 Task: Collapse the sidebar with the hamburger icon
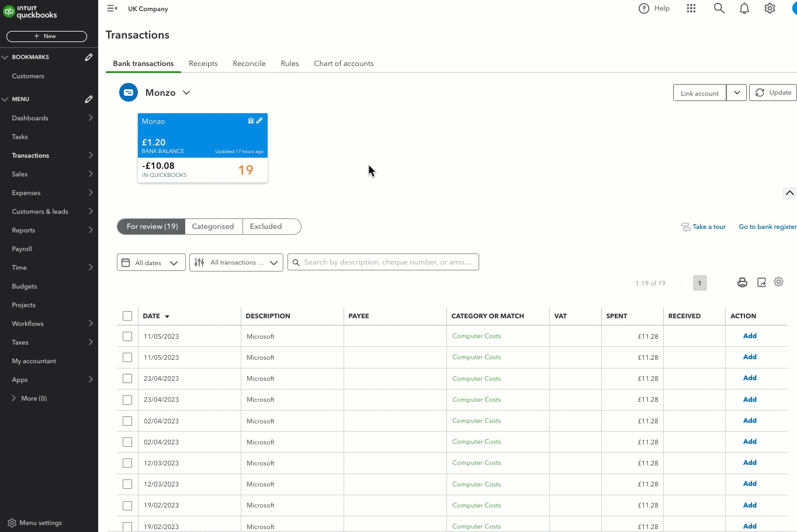[112, 8]
